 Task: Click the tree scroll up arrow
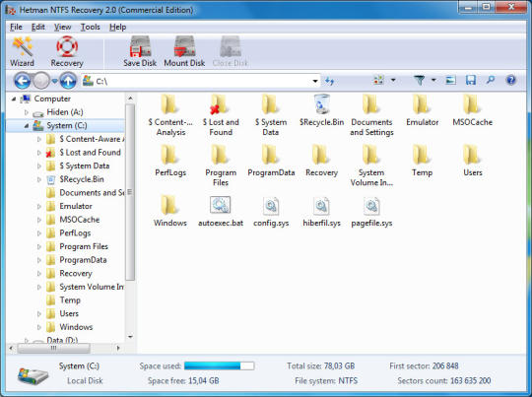click(130, 99)
